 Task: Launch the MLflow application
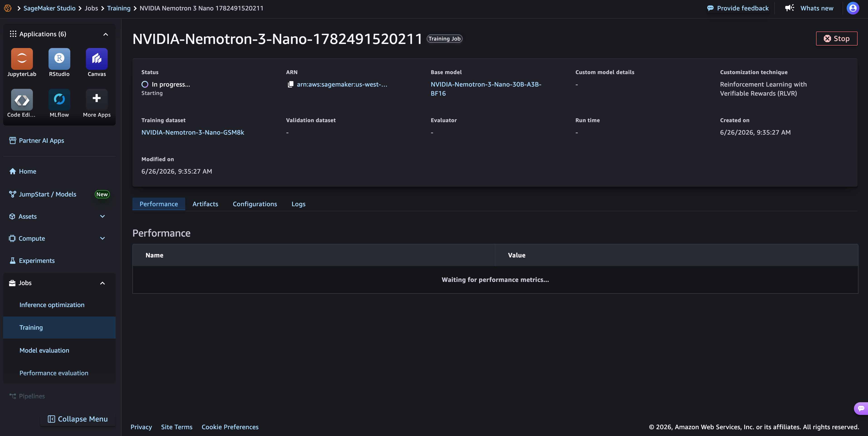click(x=59, y=99)
